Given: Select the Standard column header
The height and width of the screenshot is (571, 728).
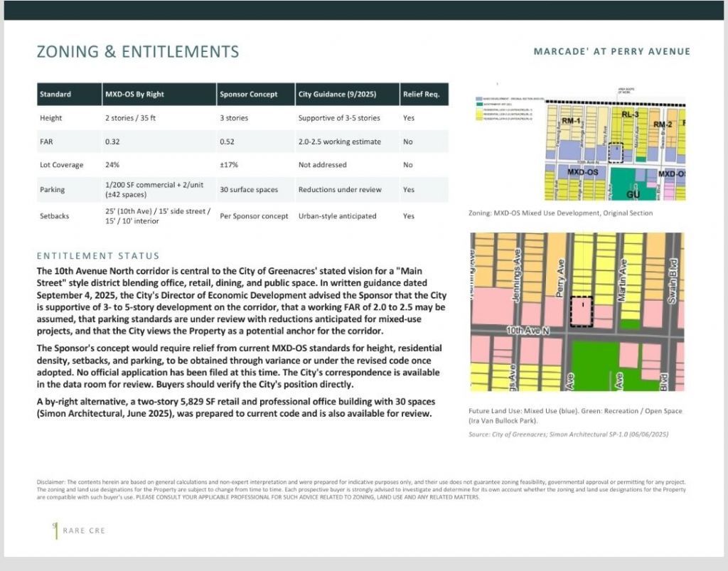Looking at the screenshot, I should [x=69, y=95].
